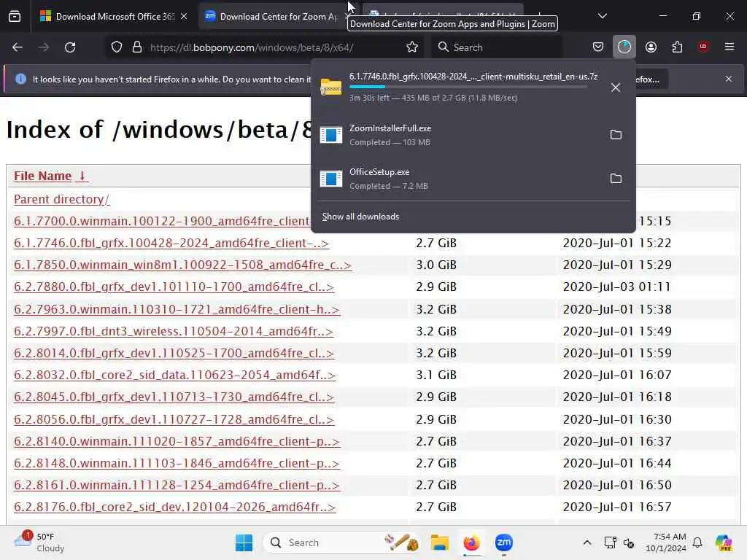Dismiss the Firefox refresh notification bar
The width and height of the screenshot is (747, 560).
[x=729, y=79]
